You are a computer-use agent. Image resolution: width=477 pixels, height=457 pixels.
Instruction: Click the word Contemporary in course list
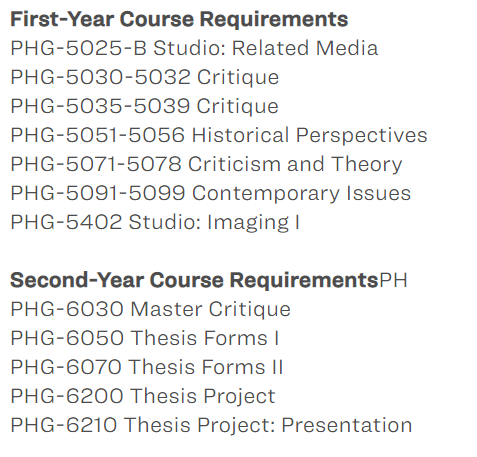pyautogui.click(x=266, y=194)
